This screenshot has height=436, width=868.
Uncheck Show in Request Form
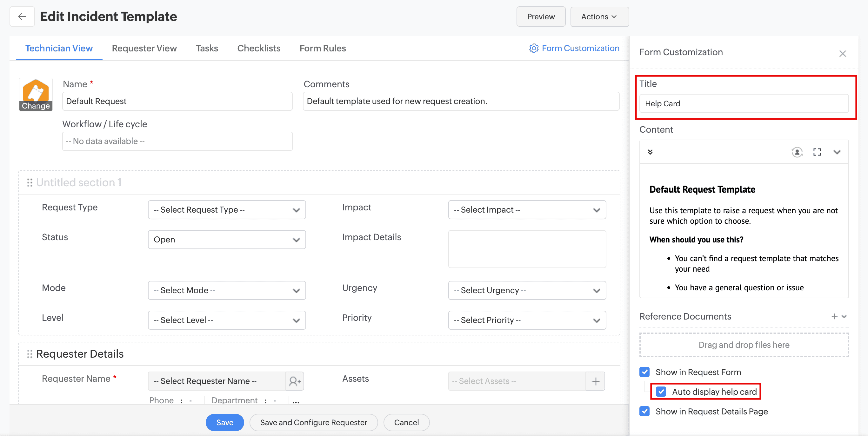click(644, 372)
